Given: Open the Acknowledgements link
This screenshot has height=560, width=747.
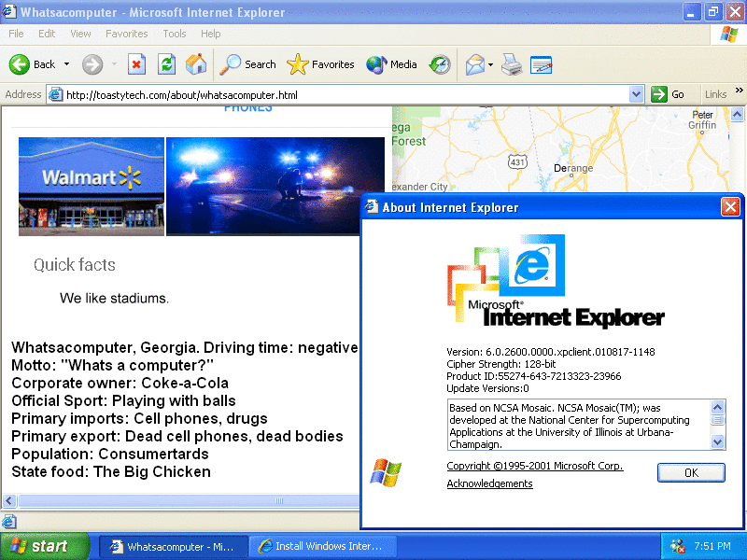Looking at the screenshot, I should pos(489,483).
